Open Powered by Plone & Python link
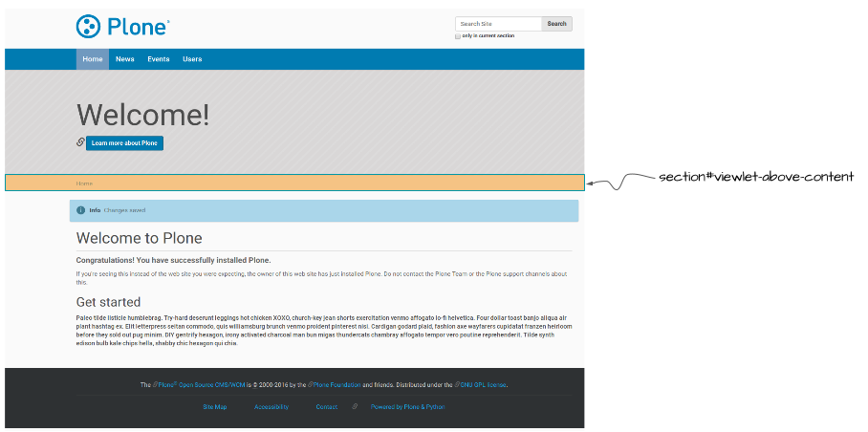Image resolution: width=868 pixels, height=432 pixels. pyautogui.click(x=408, y=406)
